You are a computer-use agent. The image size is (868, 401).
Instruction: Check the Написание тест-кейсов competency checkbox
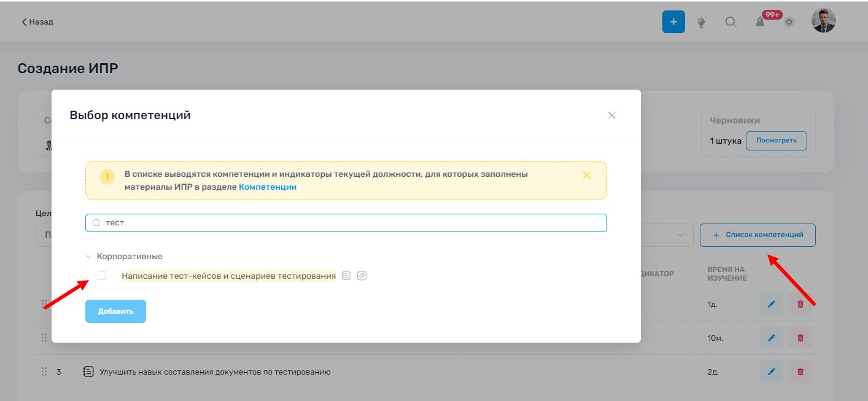point(102,276)
